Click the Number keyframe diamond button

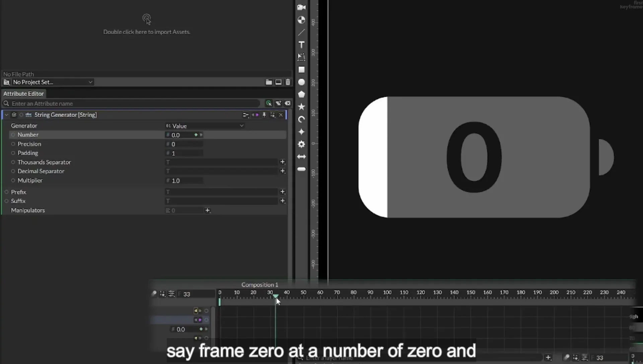[x=196, y=135]
